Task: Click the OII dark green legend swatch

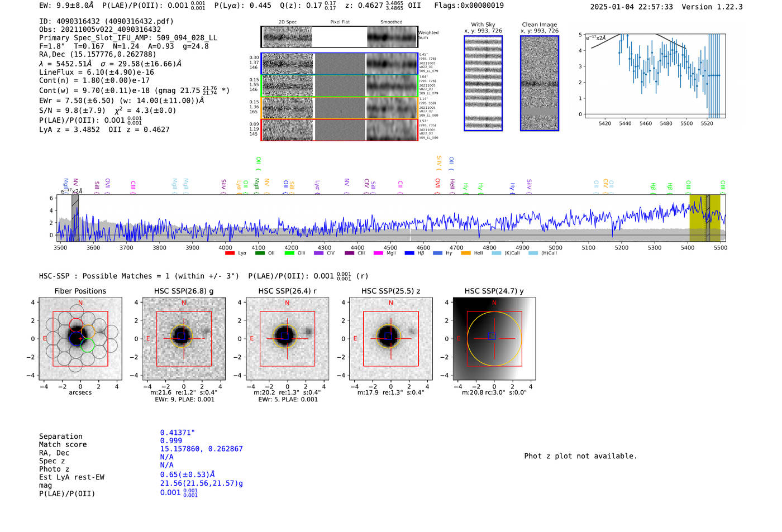Action: click(x=260, y=253)
